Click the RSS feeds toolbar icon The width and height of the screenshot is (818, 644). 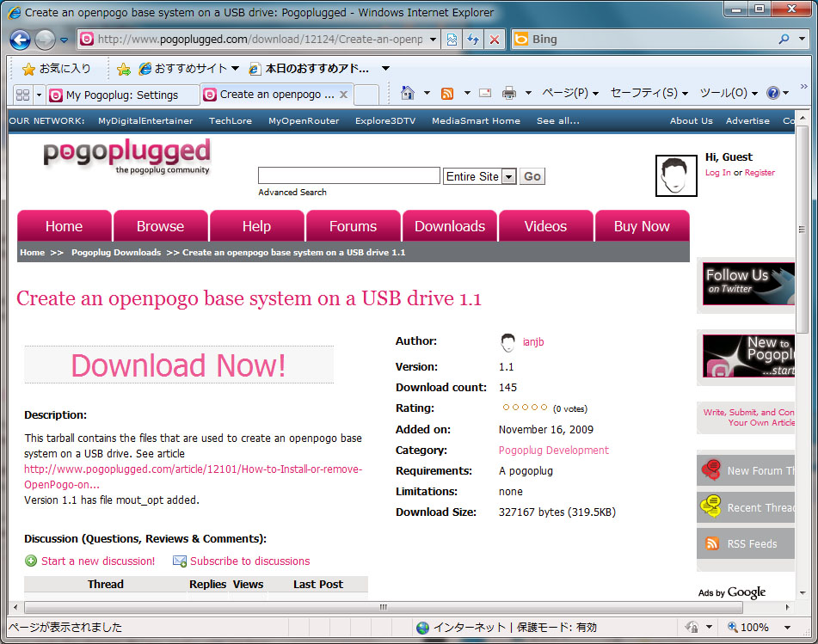click(x=447, y=94)
